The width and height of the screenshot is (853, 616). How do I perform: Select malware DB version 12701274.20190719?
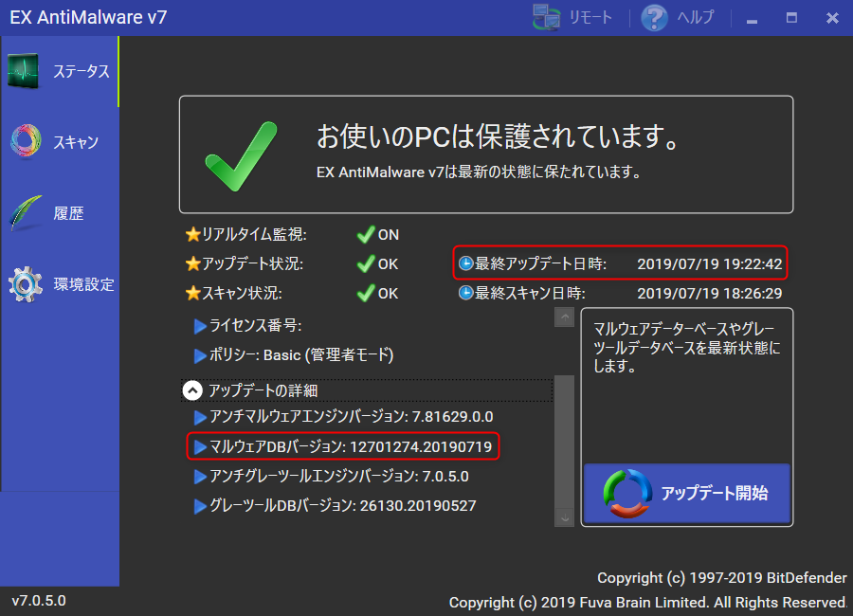[x=421, y=446]
